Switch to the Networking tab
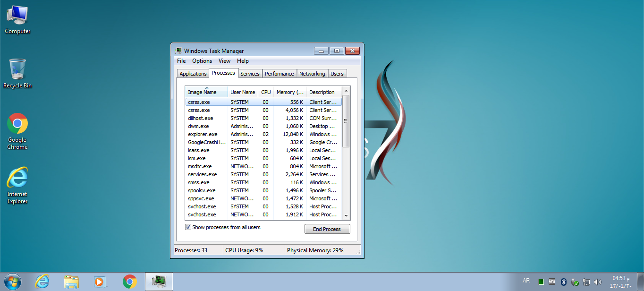 [x=312, y=74]
